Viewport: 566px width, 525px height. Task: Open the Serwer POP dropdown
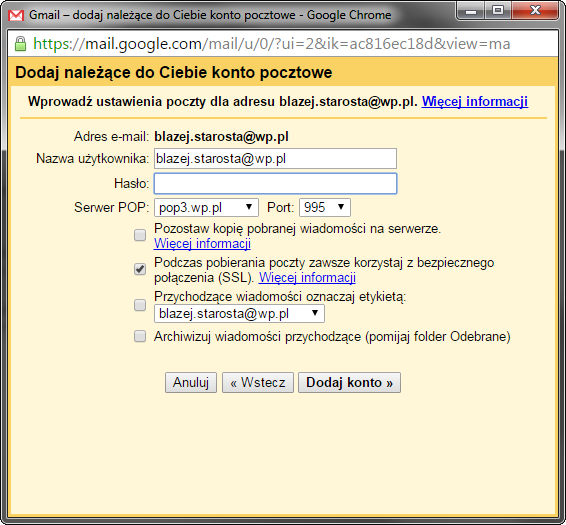(x=206, y=208)
